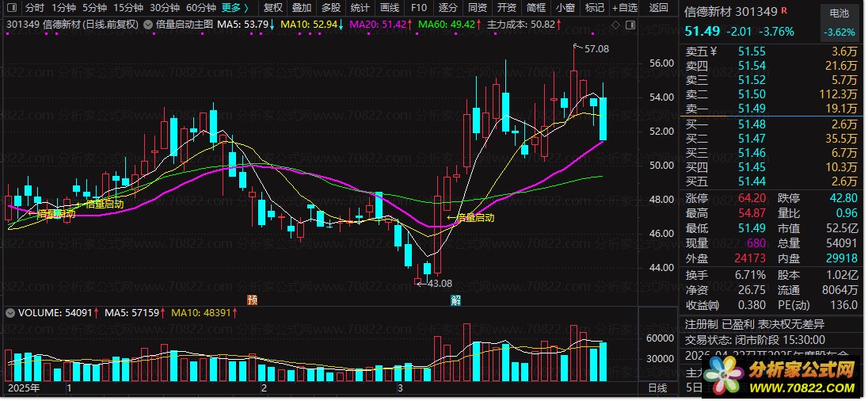Click the 开资 toolbar button
This screenshot has height=401, width=868.
pyautogui.click(x=507, y=8)
